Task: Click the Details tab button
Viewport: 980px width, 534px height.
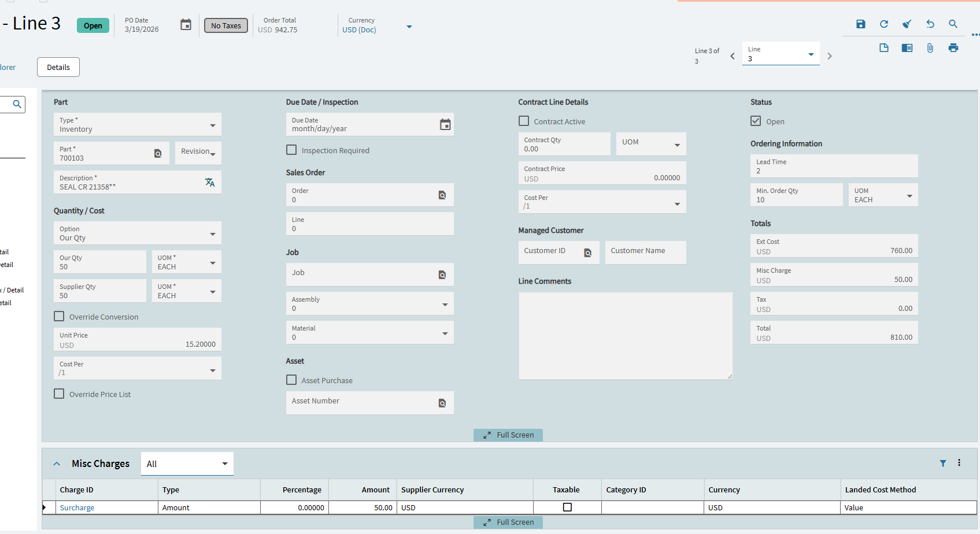Action: pos(58,67)
